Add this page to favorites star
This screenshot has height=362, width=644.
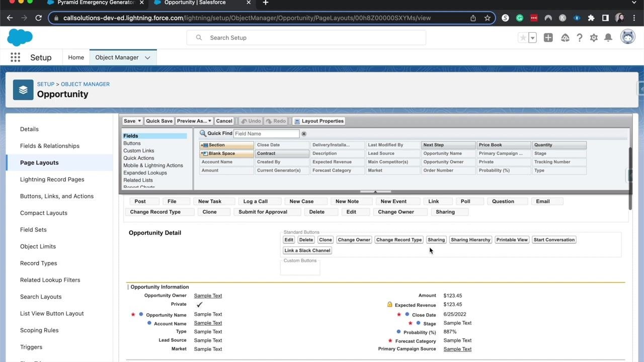(x=523, y=38)
